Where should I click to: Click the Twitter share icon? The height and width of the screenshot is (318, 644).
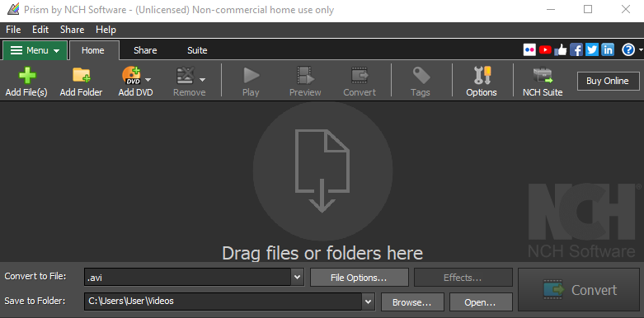pos(592,50)
